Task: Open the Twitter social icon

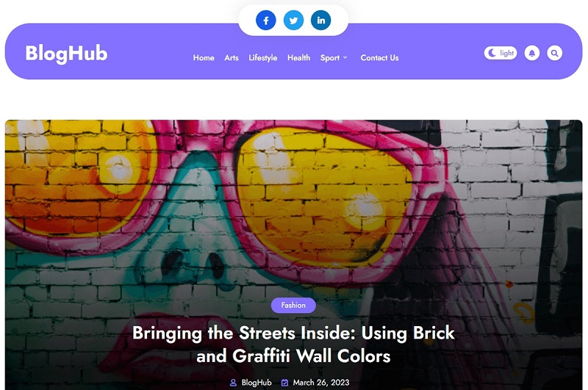Action: [x=293, y=21]
